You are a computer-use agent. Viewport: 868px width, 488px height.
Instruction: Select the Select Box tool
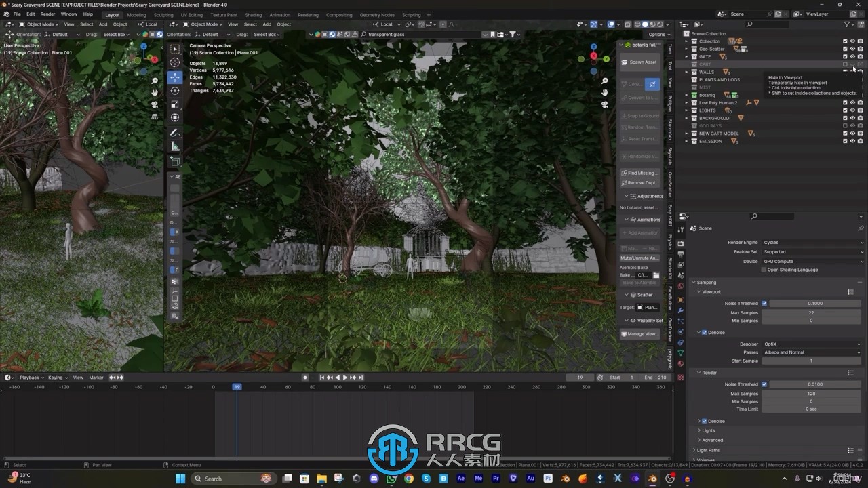[x=175, y=49]
